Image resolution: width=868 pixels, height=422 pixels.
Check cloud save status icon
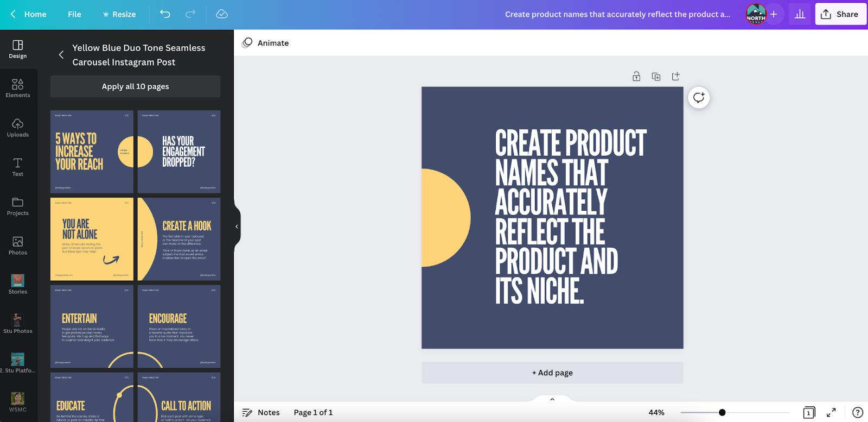click(x=222, y=14)
